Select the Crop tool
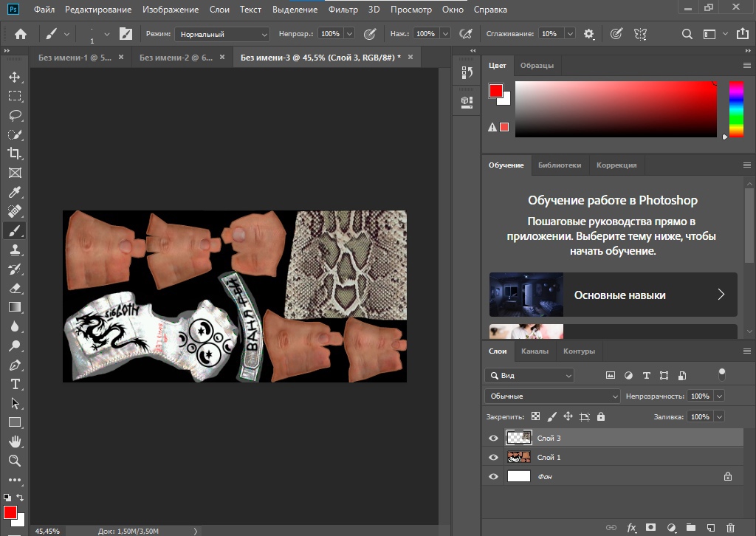This screenshot has width=756, height=536. click(x=14, y=154)
